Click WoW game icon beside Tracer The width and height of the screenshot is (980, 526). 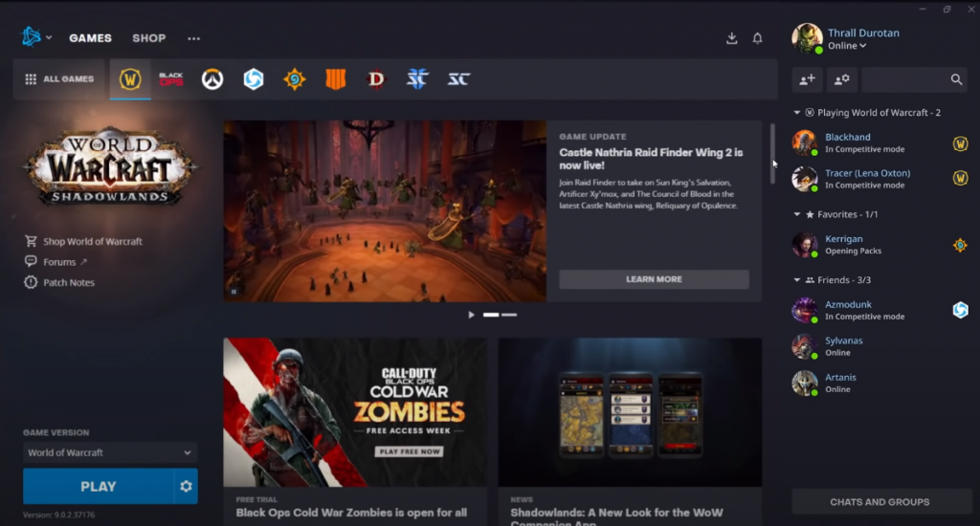click(960, 179)
